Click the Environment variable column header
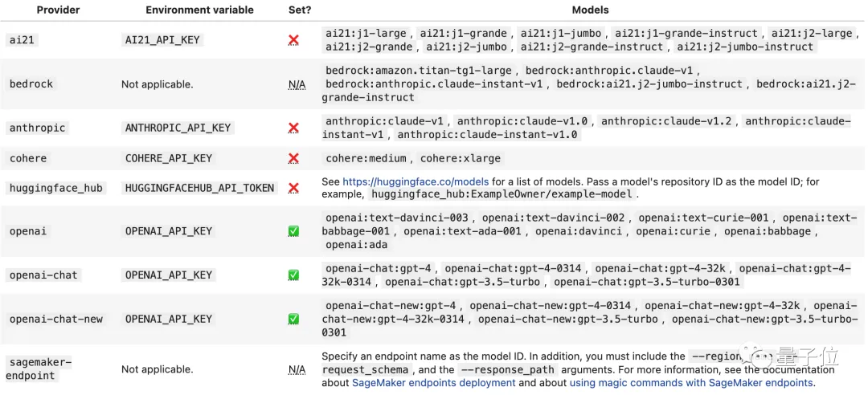 click(199, 10)
